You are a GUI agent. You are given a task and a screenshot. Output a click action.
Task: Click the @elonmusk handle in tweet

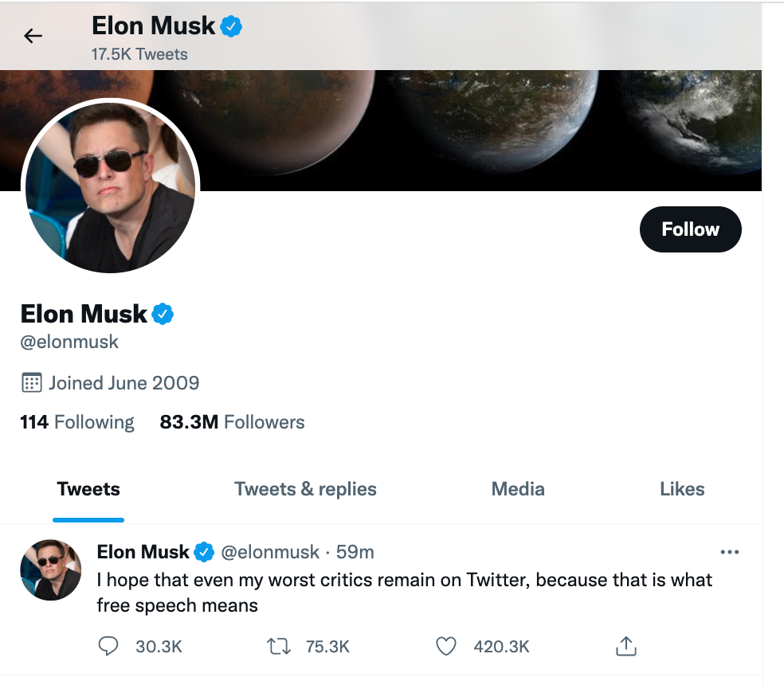pos(270,552)
